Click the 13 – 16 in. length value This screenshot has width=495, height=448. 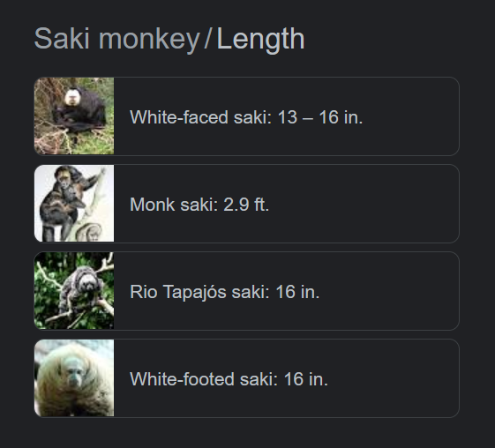click(x=320, y=117)
